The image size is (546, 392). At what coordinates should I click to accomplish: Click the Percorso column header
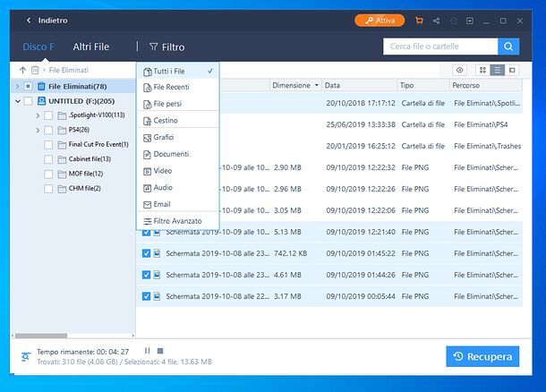point(486,85)
